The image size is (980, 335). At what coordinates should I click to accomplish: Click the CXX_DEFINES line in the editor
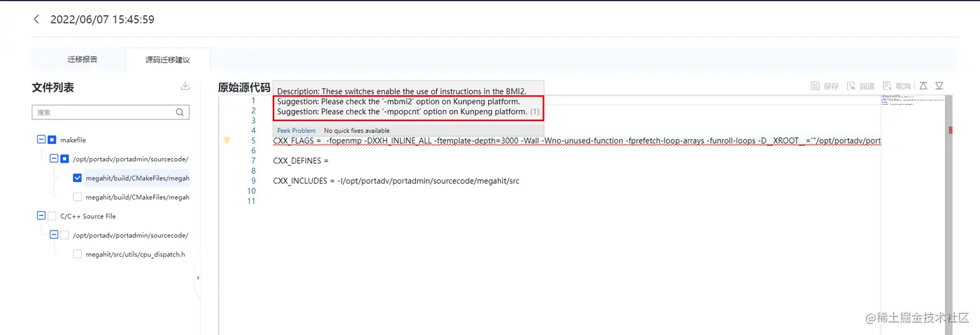pyautogui.click(x=301, y=161)
